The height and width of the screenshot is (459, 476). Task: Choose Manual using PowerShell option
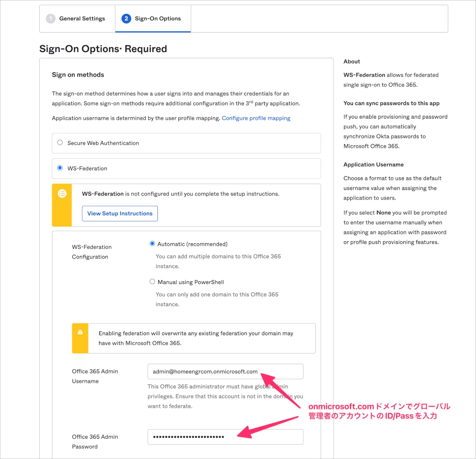tap(152, 282)
